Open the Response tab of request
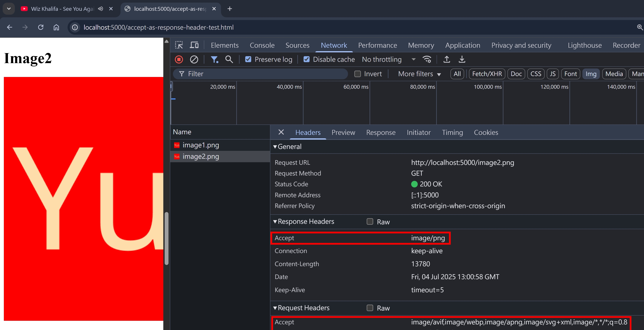 click(381, 132)
